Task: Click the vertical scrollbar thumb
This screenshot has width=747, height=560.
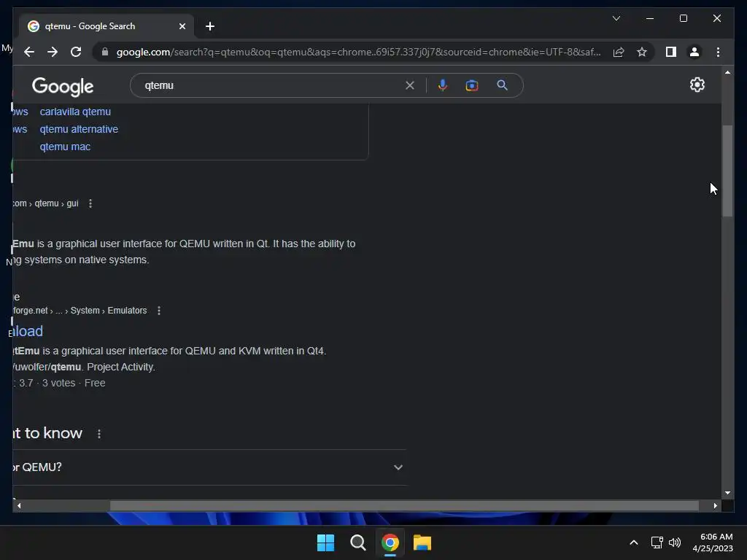Action: [x=727, y=171]
